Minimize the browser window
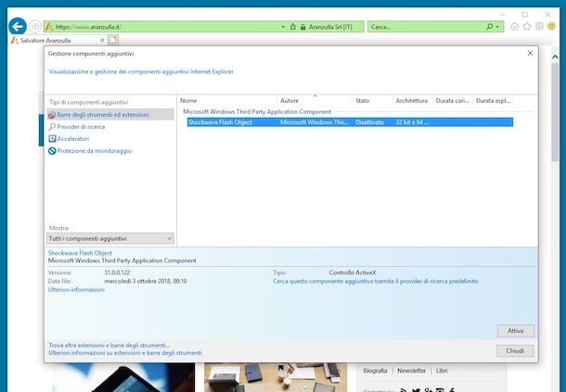 [503, 15]
